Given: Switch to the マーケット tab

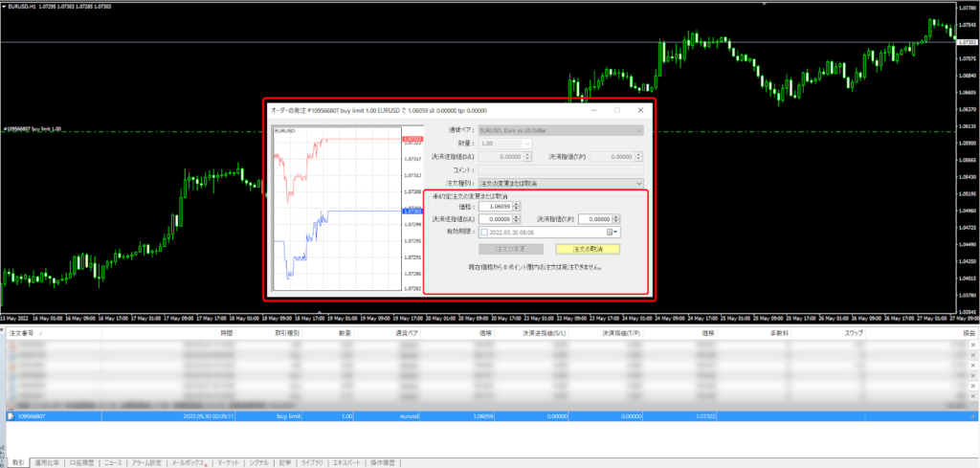Looking at the screenshot, I should tap(228, 463).
